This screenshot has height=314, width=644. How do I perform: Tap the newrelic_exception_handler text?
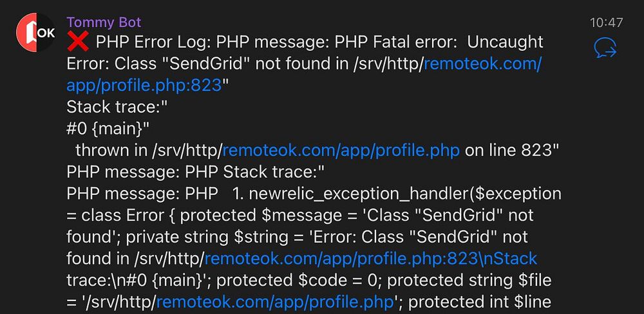(359, 194)
